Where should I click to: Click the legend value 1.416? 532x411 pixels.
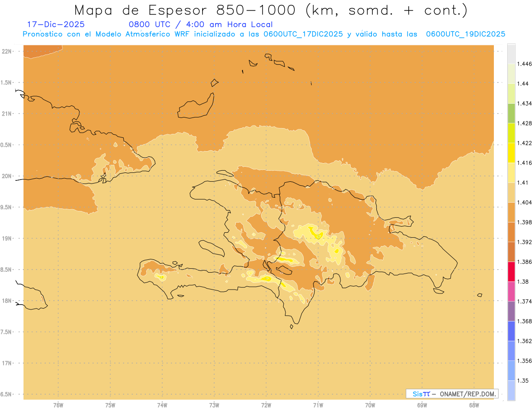pos(524,163)
